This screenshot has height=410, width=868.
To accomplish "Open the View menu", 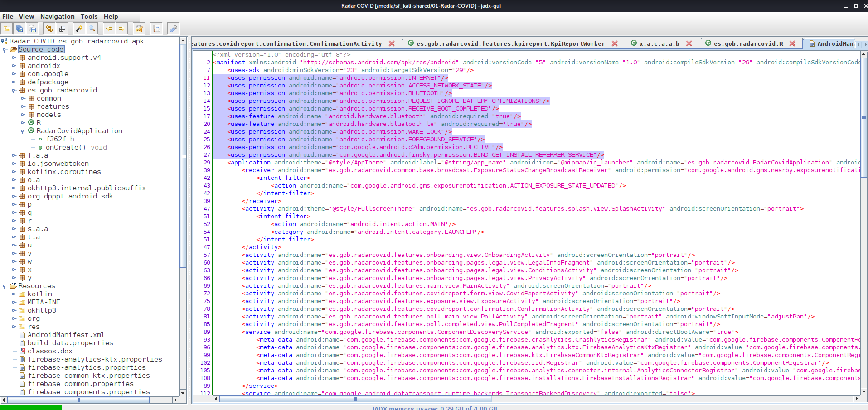I will (x=26, y=16).
